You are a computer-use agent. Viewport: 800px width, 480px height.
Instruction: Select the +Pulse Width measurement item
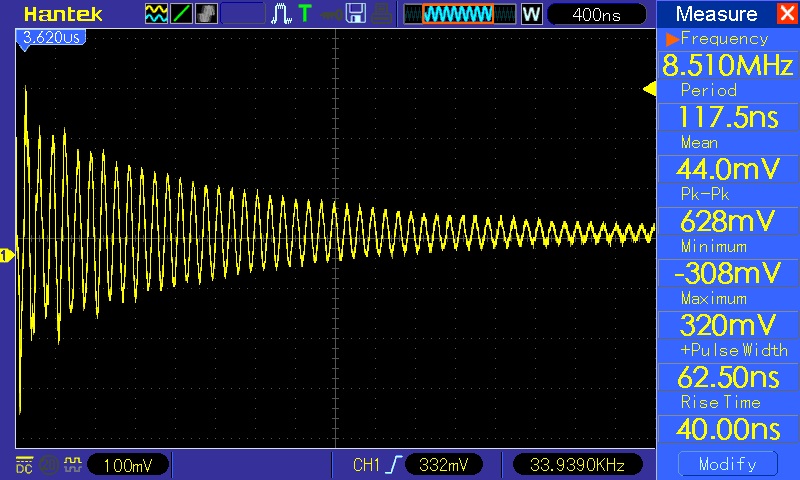[x=734, y=350]
